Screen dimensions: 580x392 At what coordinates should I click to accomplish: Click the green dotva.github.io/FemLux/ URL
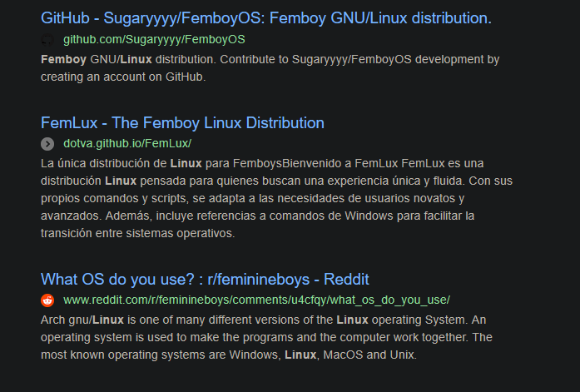127,143
